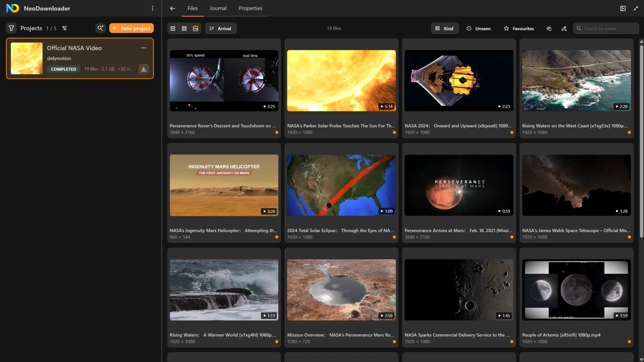644x362 pixels.
Task: Click the '19 files' count label in toolbar
Action: [334, 29]
